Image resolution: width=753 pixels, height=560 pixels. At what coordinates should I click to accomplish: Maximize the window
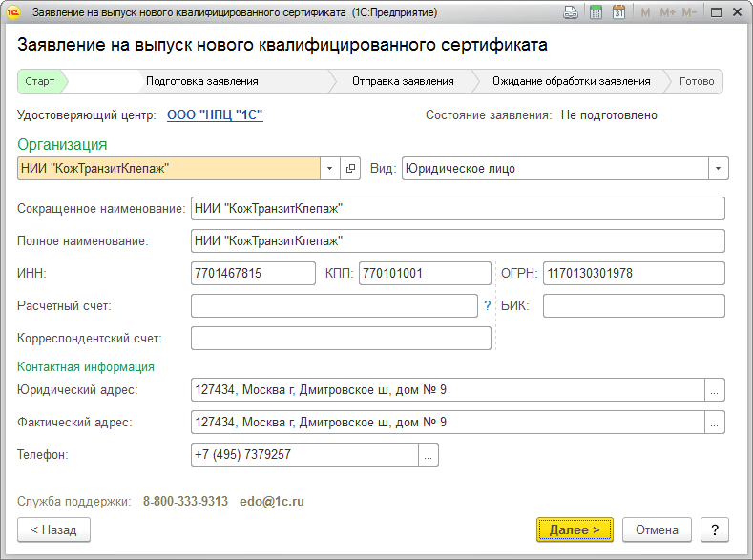pos(716,12)
